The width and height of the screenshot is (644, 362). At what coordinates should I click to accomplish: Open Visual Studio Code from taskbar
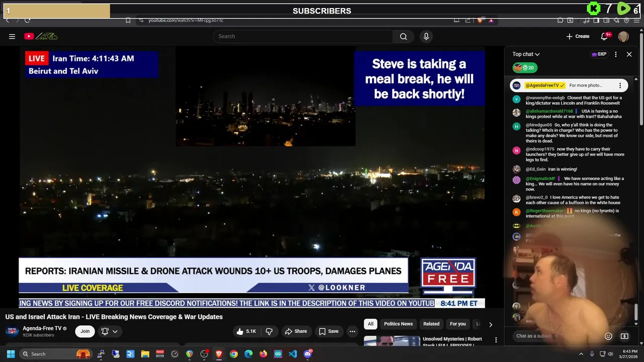[293, 354]
